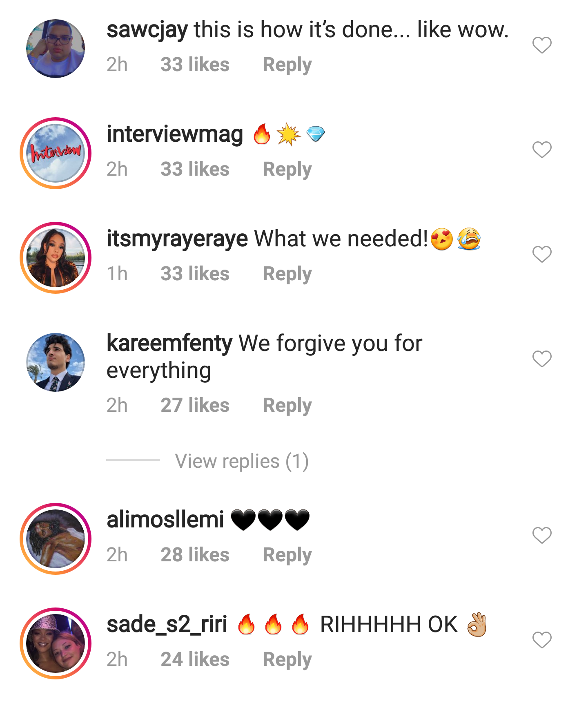Open interviewmag's story avatar
588x708 pixels.
pos(56,153)
